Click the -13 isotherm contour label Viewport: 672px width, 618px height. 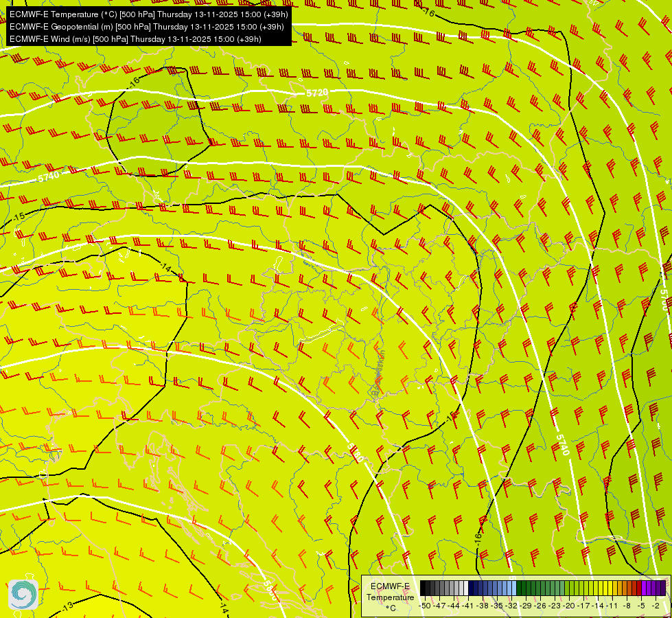67,605
